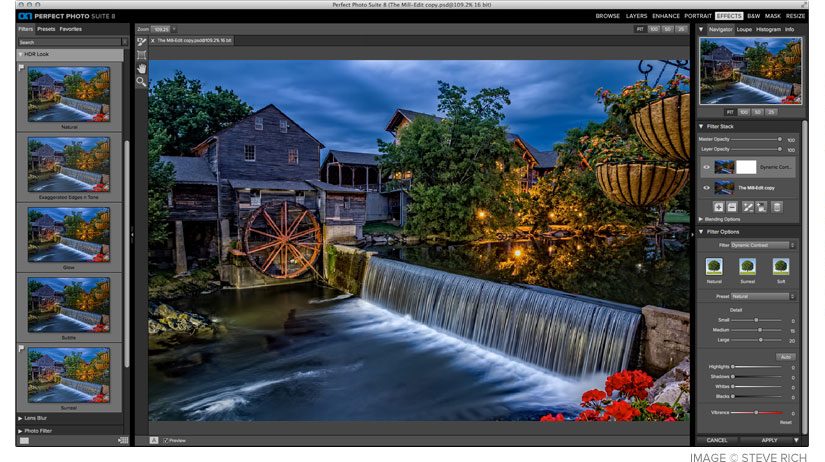Viewport: 825px width, 462px height.
Task: Collapse left panel via divider arrow
Action: click(132, 234)
